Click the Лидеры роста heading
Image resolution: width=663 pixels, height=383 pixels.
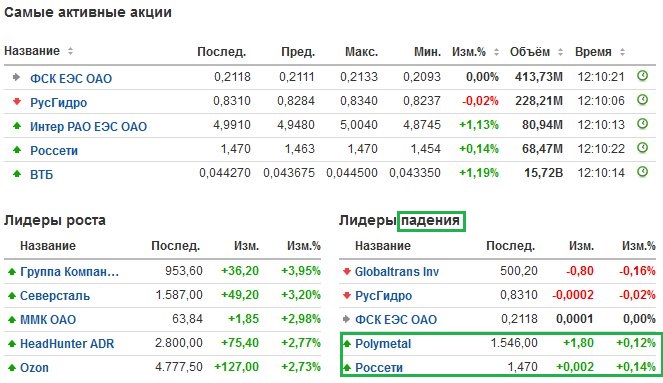55,220
